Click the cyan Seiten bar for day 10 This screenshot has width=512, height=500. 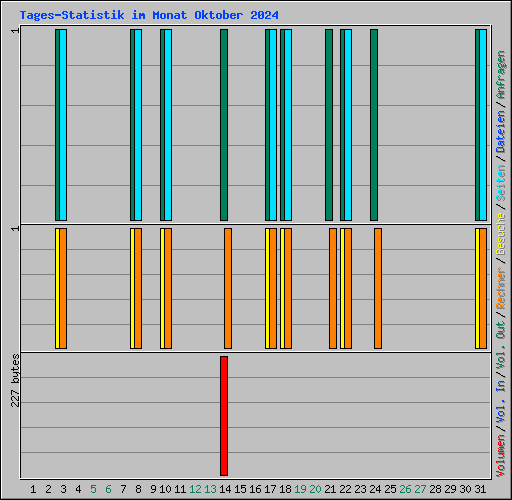[168, 125]
